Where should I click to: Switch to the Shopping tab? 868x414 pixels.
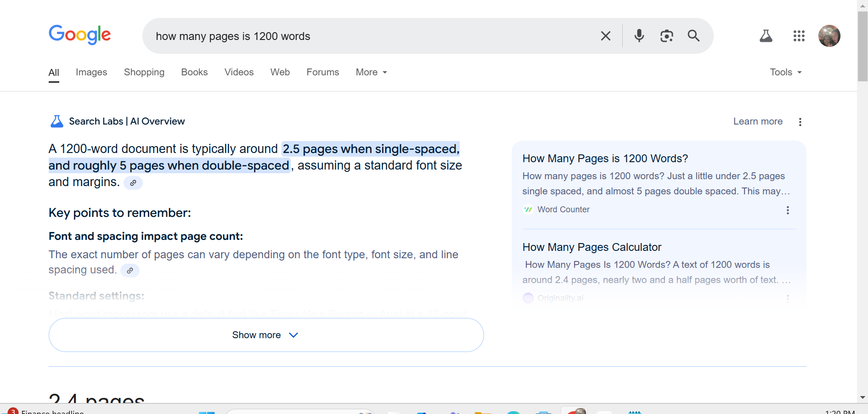144,72
